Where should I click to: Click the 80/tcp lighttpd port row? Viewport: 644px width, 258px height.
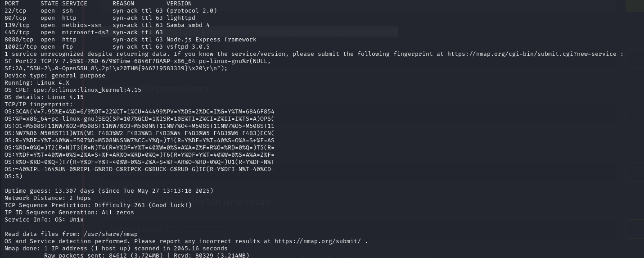(x=100, y=18)
